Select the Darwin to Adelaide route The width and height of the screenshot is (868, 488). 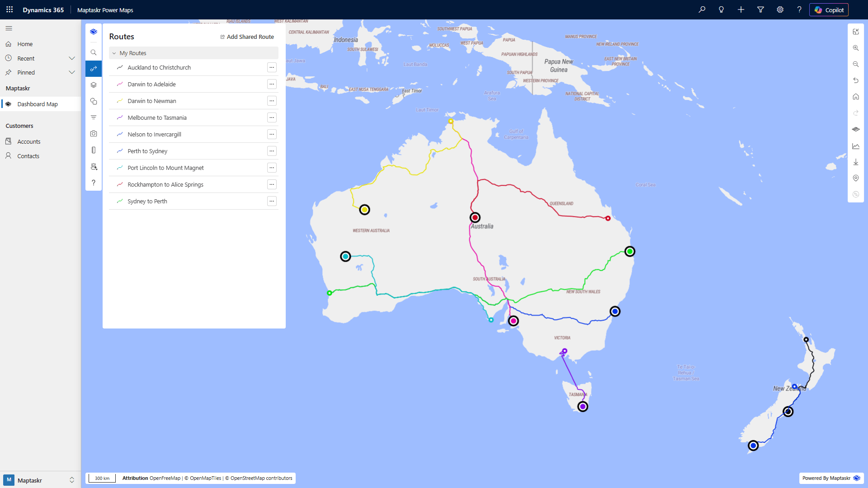click(x=151, y=84)
